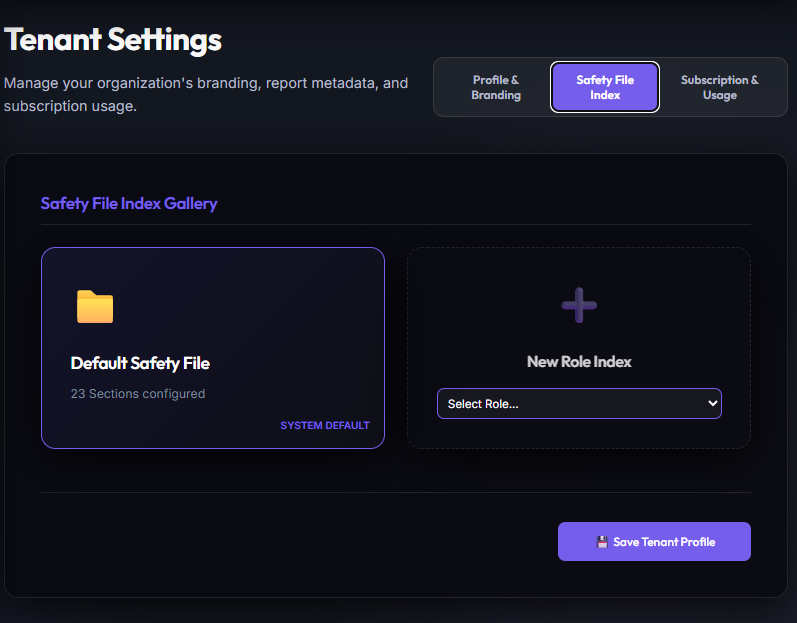797x623 pixels.
Task: Click the SYSTEM DEFAULT label
Action: [325, 425]
